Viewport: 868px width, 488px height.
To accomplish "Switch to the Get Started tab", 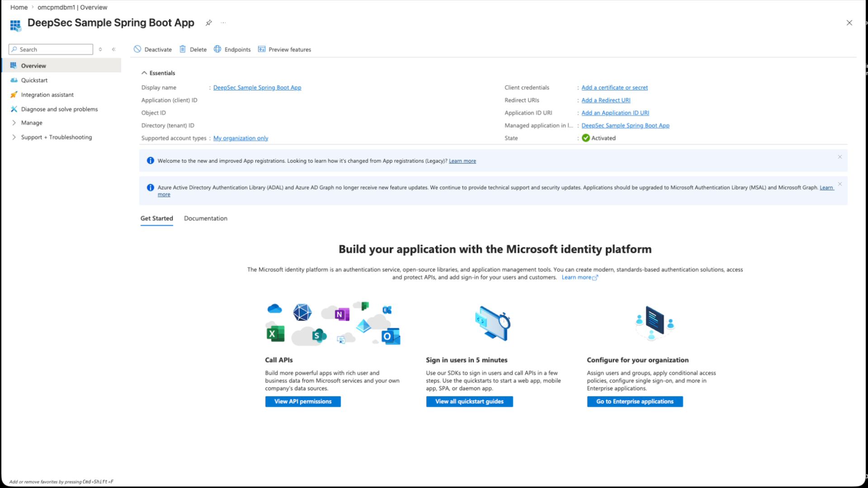I will [156, 218].
